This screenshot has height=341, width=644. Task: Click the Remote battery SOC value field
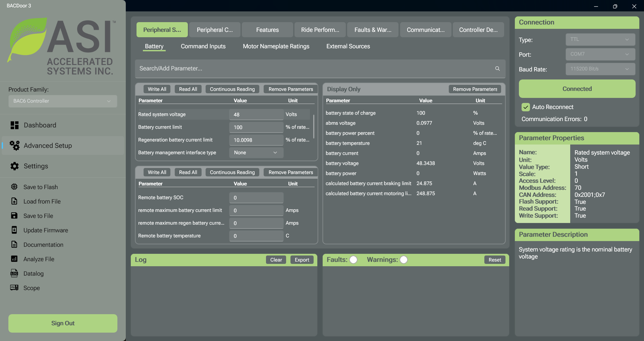click(256, 197)
